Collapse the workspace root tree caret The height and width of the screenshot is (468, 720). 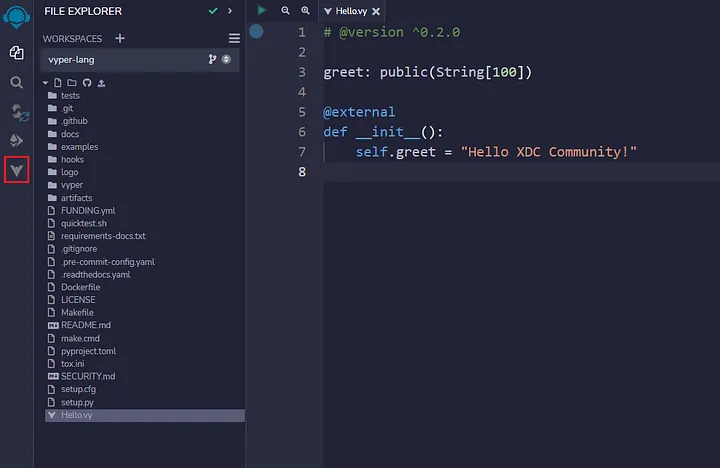(x=46, y=82)
